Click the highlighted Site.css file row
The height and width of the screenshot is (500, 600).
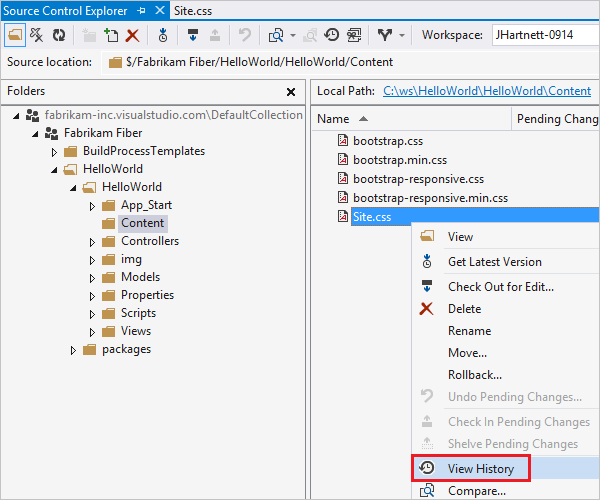tap(474, 217)
